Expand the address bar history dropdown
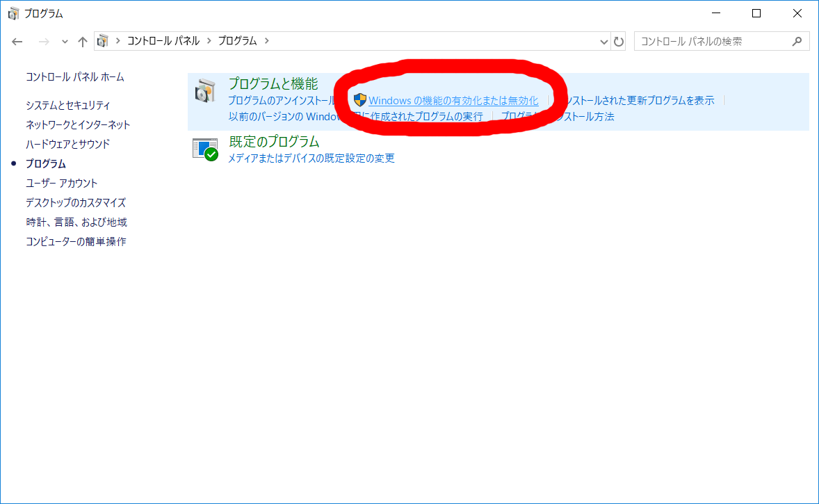Image resolution: width=819 pixels, height=504 pixels. point(603,42)
